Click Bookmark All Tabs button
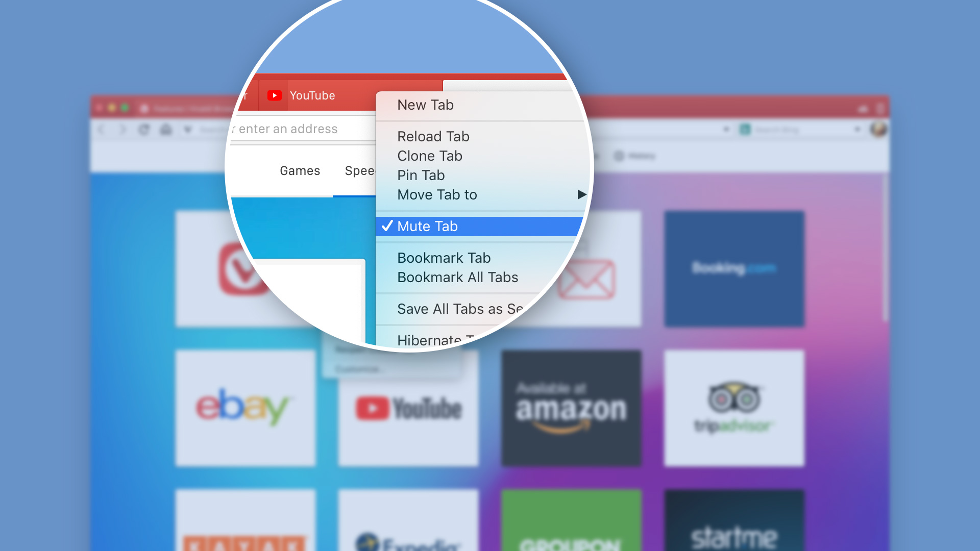The height and width of the screenshot is (551, 980). click(x=458, y=277)
